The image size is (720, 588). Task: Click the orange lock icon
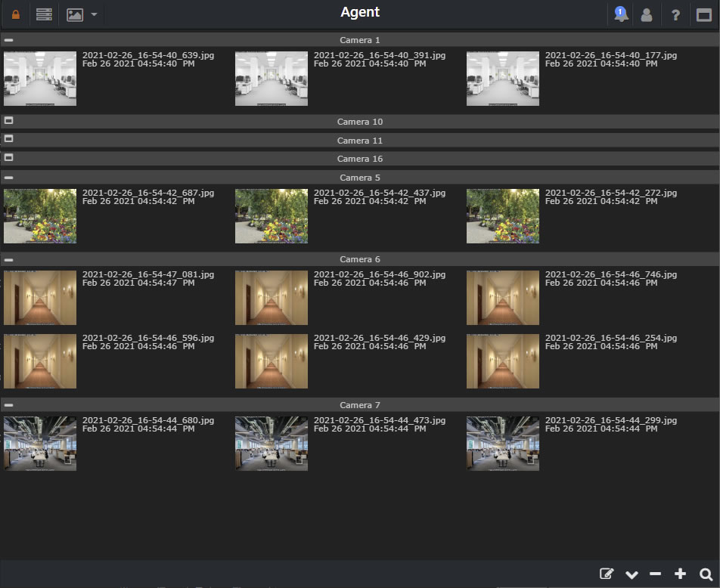coord(15,14)
